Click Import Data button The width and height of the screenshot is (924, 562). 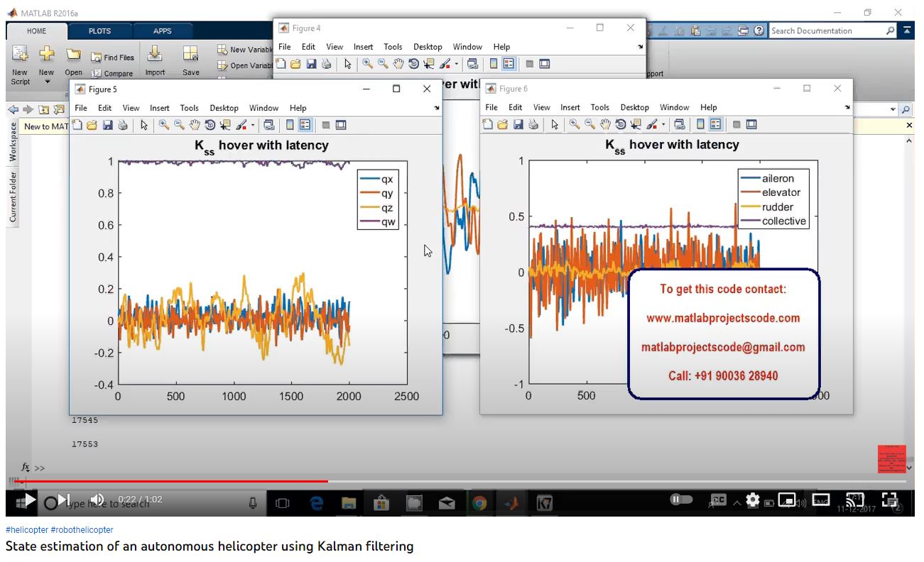point(155,61)
